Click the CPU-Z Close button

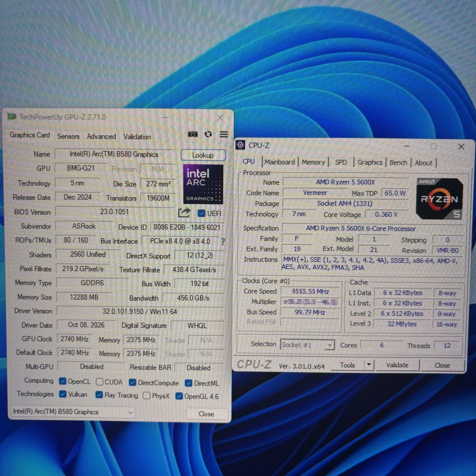pyautogui.click(x=442, y=365)
